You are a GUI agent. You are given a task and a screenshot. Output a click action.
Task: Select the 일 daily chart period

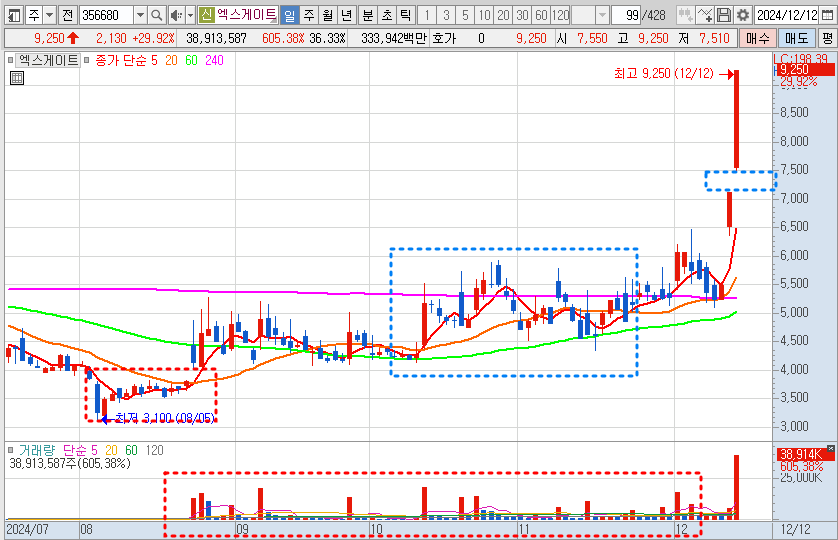pyautogui.click(x=289, y=15)
